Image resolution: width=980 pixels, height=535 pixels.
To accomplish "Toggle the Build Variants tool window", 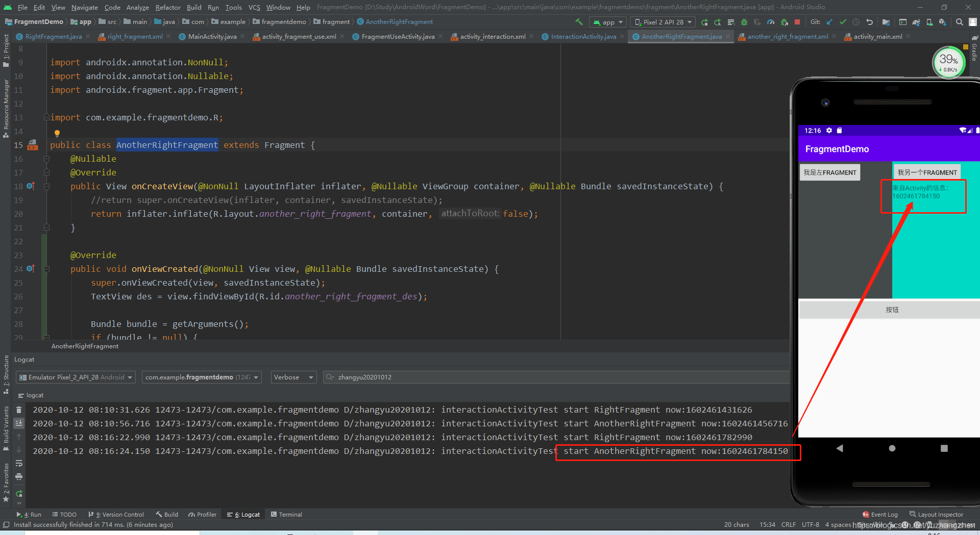I will pos(6,428).
